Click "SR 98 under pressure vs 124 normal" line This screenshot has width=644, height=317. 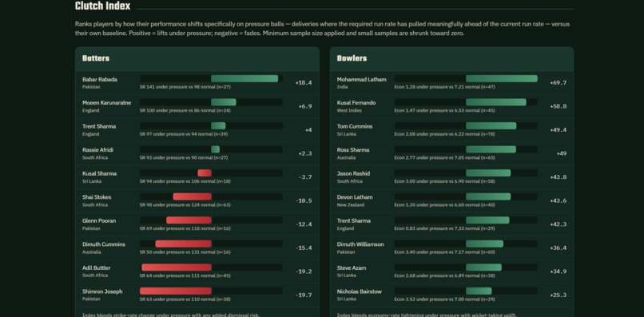coord(185,205)
